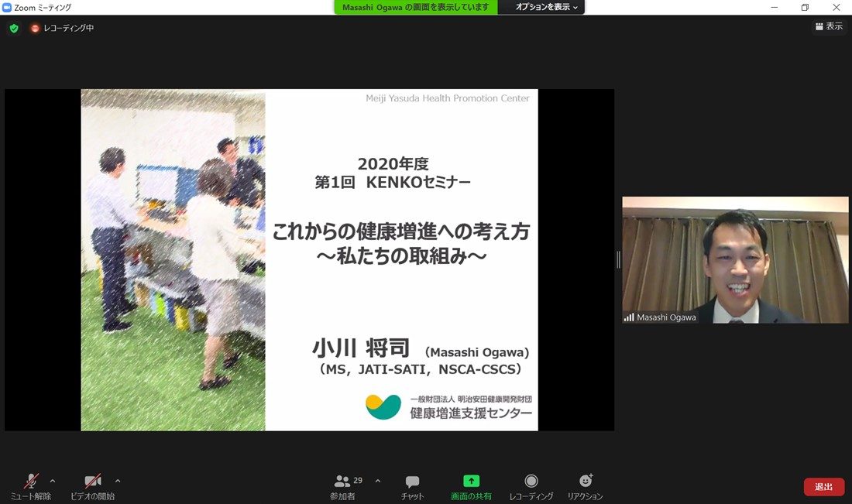Close the Zoom meeting window
This screenshot has width=852, height=504.
837,7
